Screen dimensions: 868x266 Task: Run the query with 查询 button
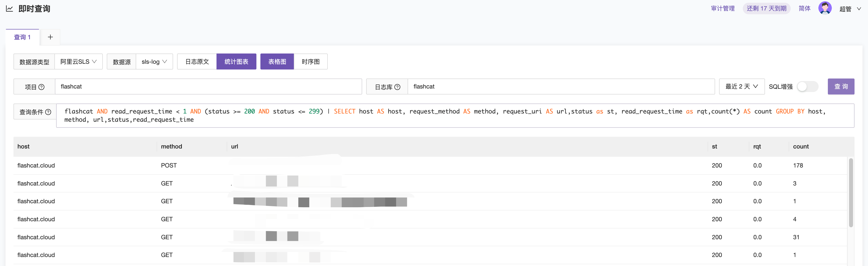click(840, 87)
